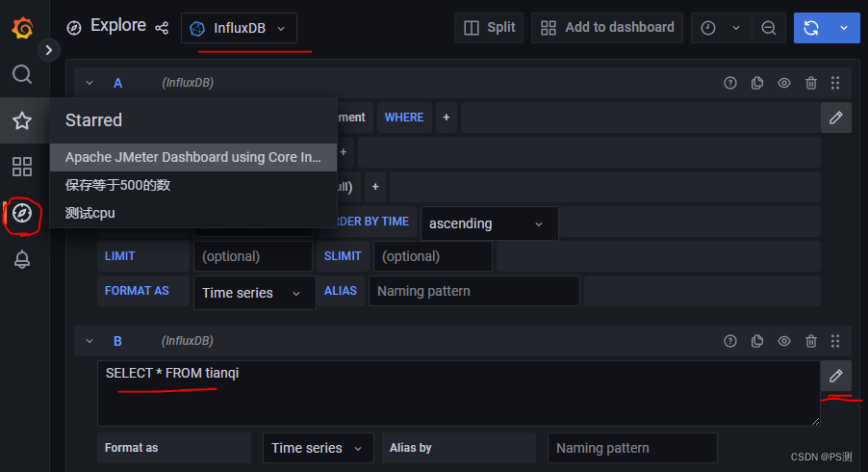
Task: Grab the drag handle of query A
Action: pyautogui.click(x=835, y=83)
